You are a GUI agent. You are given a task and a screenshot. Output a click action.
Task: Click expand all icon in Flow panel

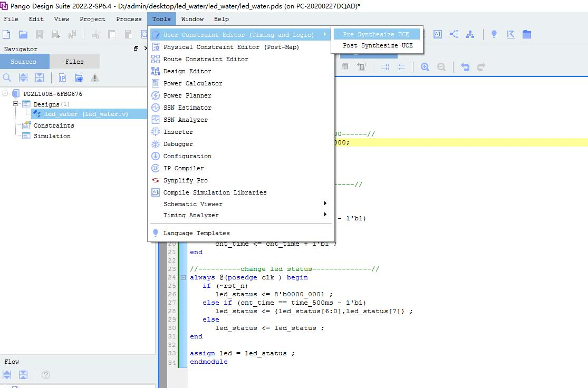tap(7, 374)
